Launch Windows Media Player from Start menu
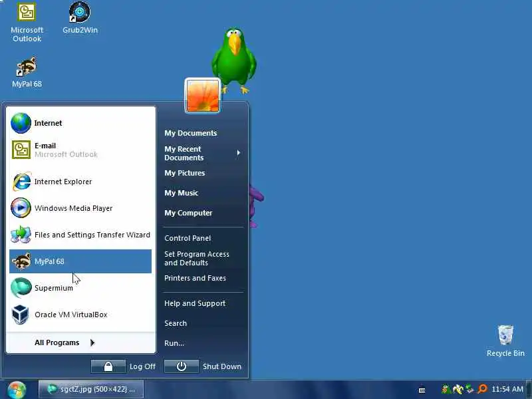 tap(80, 208)
